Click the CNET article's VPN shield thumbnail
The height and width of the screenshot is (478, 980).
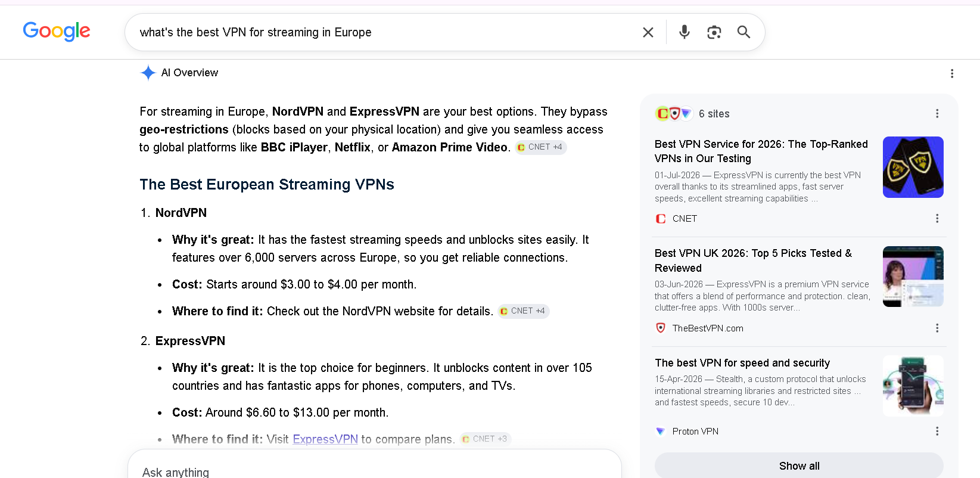913,167
